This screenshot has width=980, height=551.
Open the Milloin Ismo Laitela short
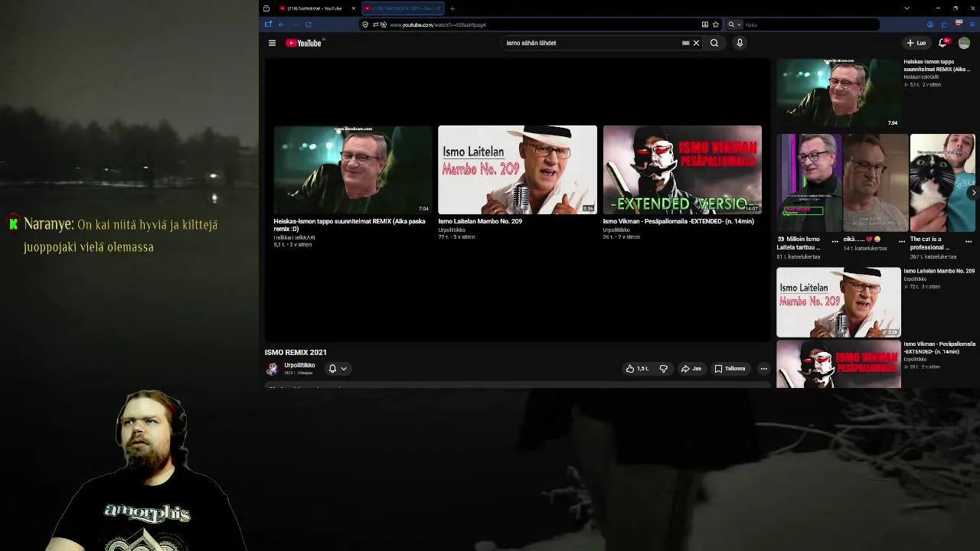[809, 183]
